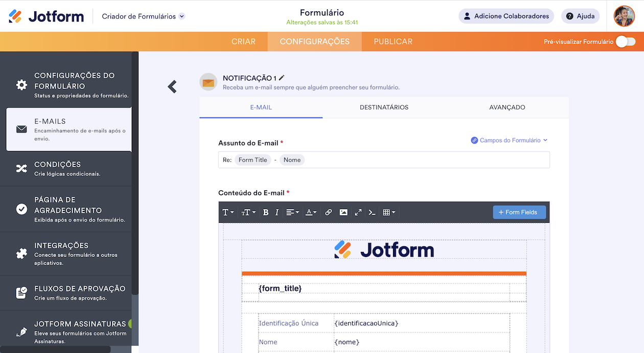The width and height of the screenshot is (644, 353).
Task: Open the source code view icon
Action: pyautogui.click(x=372, y=212)
